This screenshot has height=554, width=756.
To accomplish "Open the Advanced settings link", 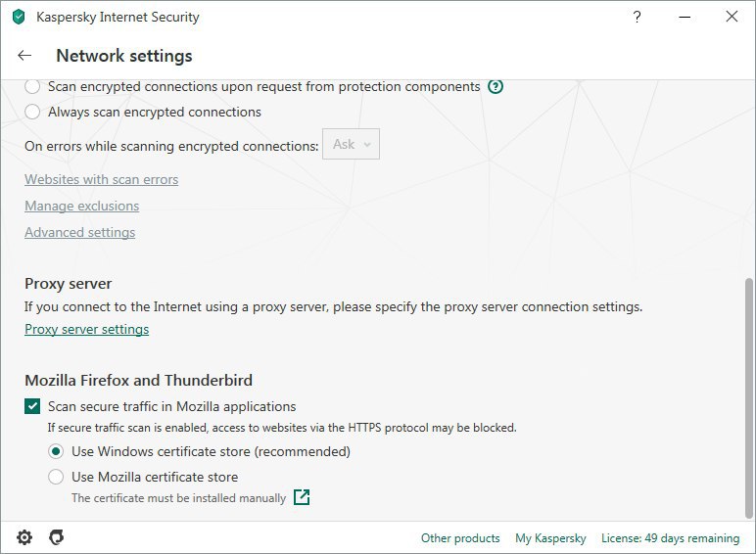I will [x=80, y=232].
